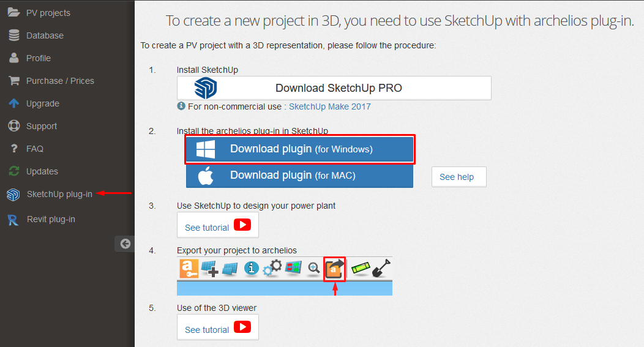Click the Windows logo on download button
Viewport: 644px width, 347px height.
click(206, 149)
